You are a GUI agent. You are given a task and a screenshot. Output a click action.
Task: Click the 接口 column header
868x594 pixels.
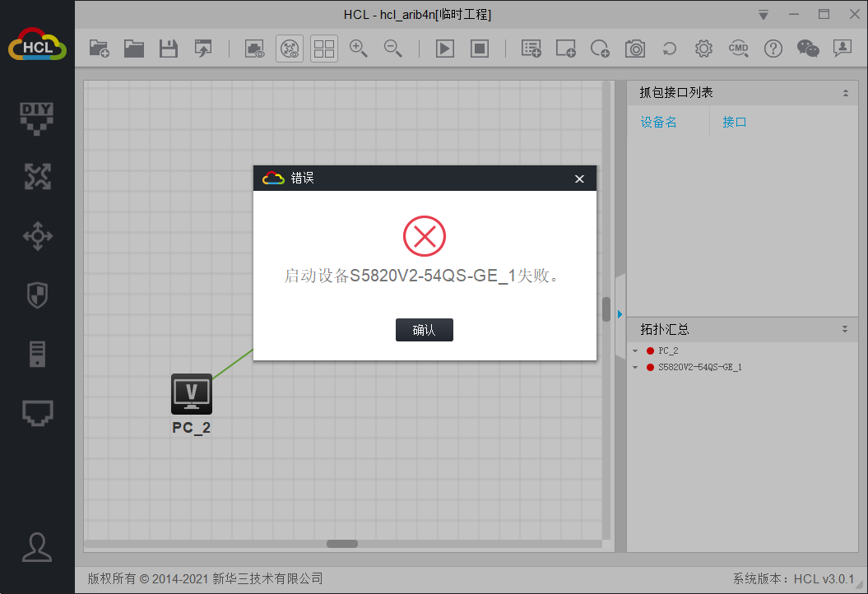(x=734, y=123)
